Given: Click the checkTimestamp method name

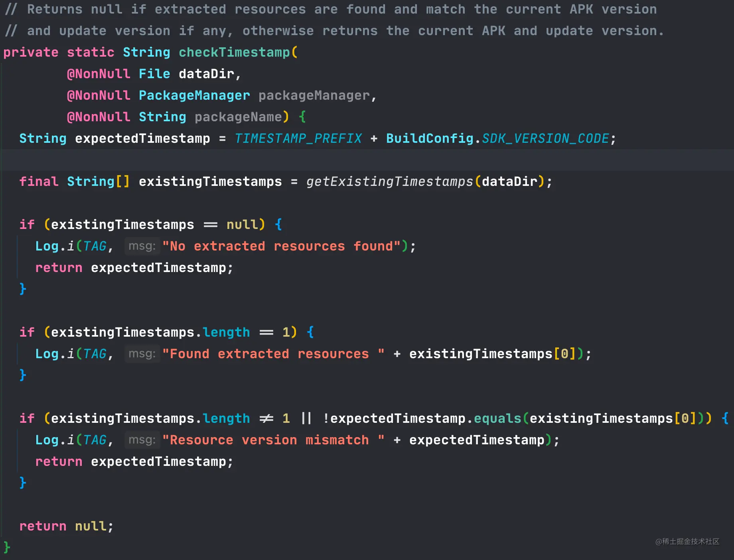Looking at the screenshot, I should [234, 52].
